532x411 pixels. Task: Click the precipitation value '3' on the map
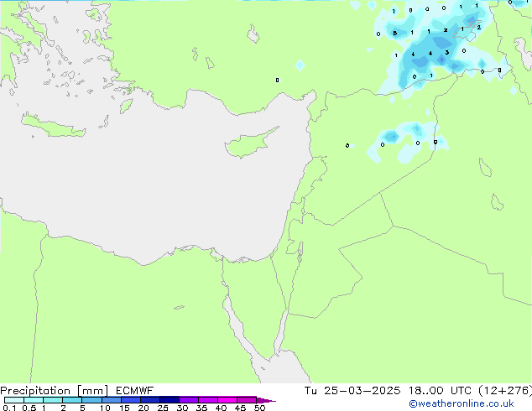coord(447,53)
